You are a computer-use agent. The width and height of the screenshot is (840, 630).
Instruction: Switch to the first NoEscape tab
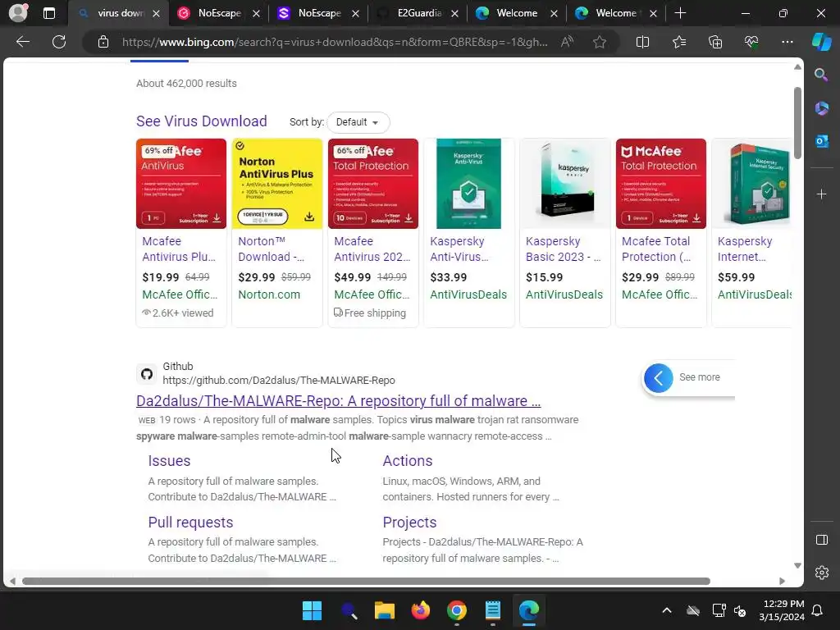(219, 13)
